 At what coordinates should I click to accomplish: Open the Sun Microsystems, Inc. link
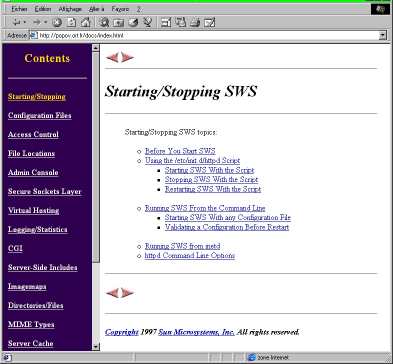pyautogui.click(x=196, y=332)
